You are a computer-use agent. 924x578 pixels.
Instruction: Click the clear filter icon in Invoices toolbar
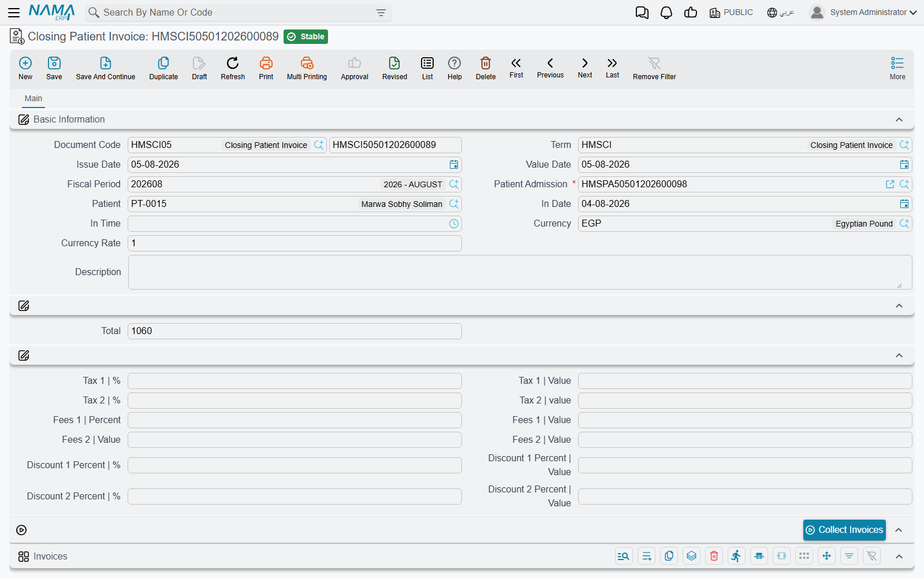point(872,556)
